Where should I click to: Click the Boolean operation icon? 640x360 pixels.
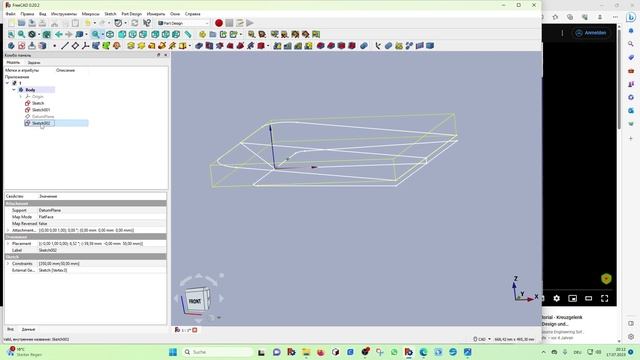[364, 46]
